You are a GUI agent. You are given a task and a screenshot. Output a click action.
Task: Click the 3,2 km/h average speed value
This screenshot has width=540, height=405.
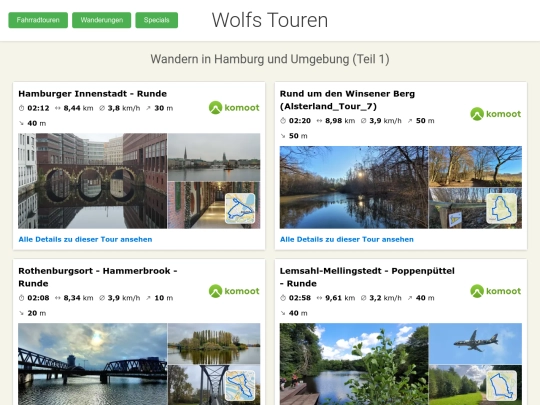click(x=385, y=298)
